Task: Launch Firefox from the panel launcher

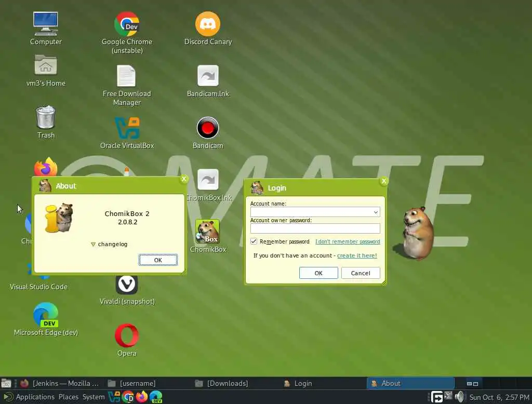Action: 142,397
